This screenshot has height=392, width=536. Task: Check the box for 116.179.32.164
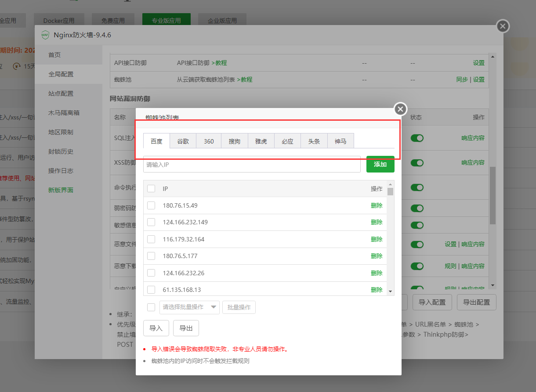point(151,239)
